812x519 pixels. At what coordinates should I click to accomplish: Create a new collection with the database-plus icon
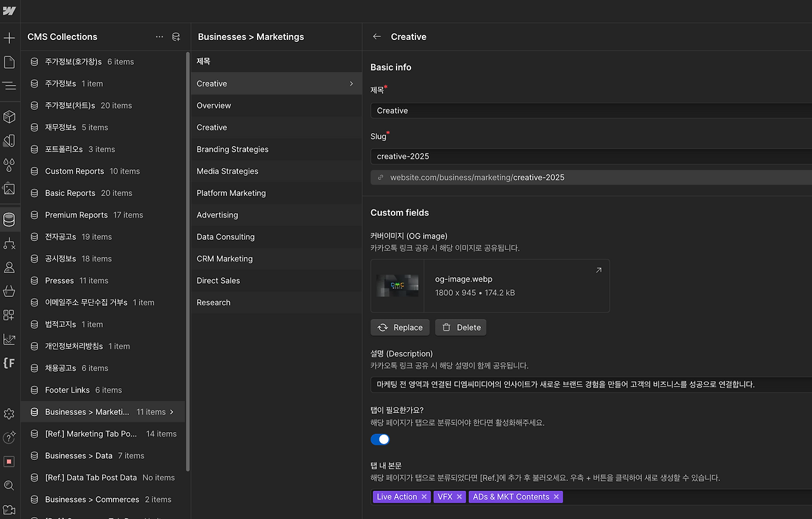point(176,37)
